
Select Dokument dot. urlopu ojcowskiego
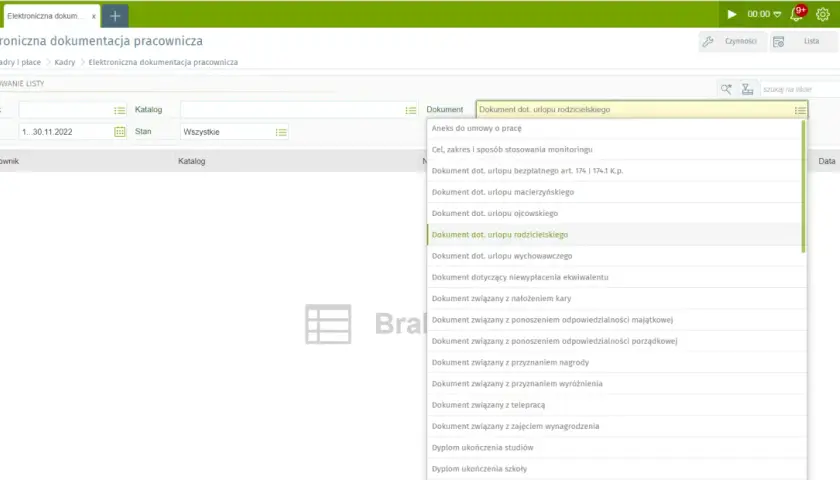614,213
